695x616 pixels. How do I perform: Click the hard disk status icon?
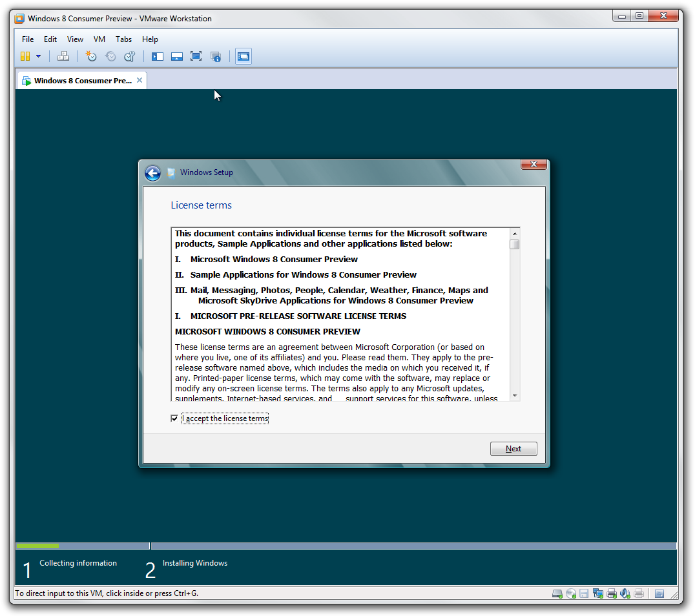pyautogui.click(x=557, y=593)
